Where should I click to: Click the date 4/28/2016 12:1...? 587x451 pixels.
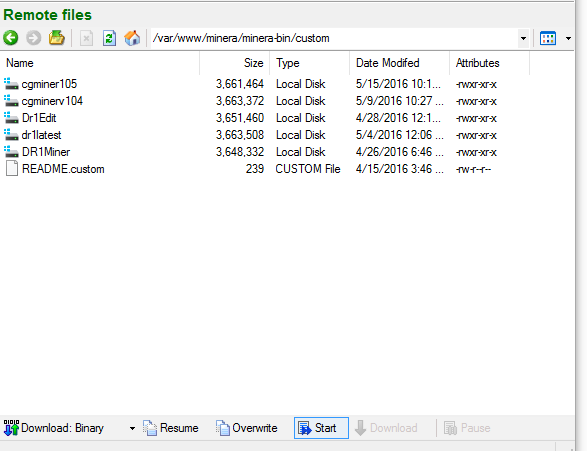[398, 118]
